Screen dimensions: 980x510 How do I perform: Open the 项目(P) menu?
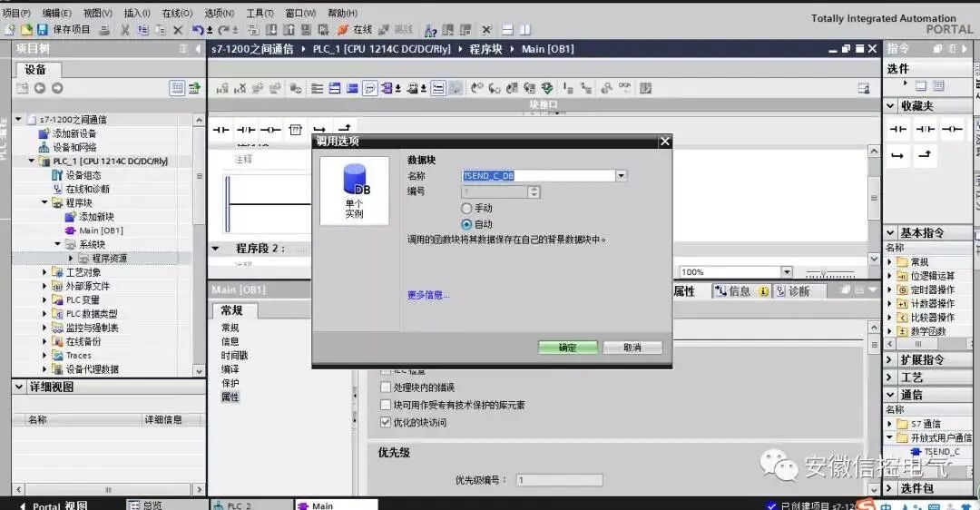pos(16,13)
